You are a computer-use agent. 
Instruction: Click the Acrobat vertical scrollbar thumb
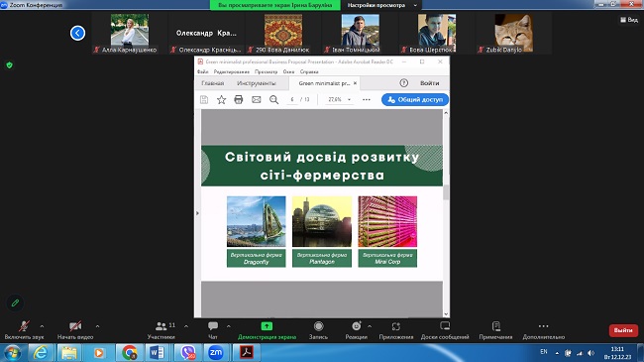coord(446,192)
